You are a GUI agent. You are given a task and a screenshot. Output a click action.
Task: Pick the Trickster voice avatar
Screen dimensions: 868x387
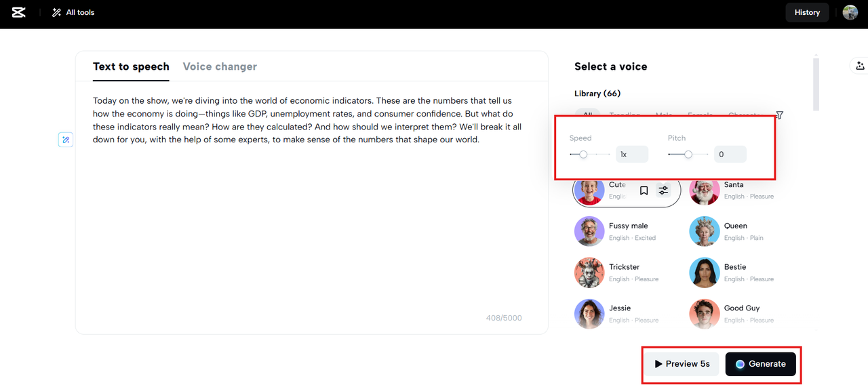pyautogui.click(x=589, y=272)
